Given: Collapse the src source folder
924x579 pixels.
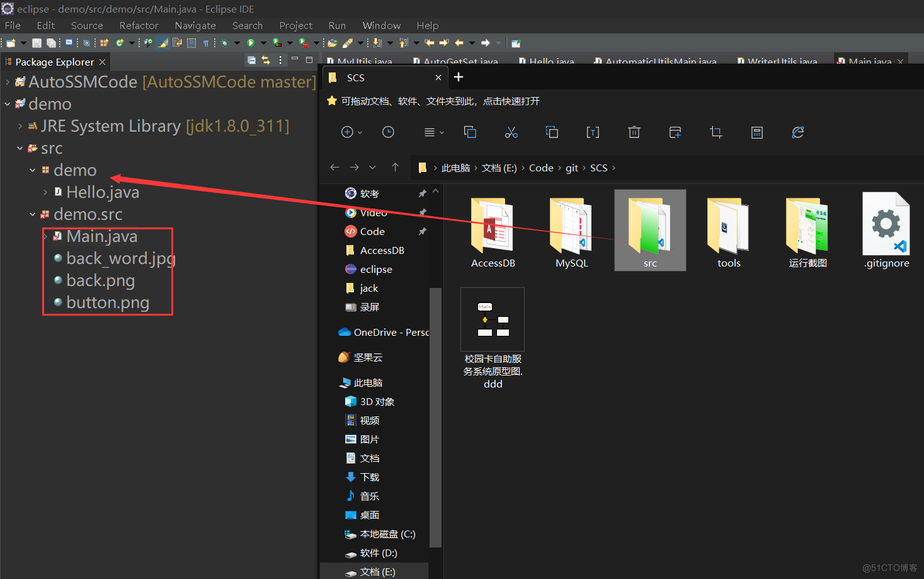Looking at the screenshot, I should click(x=20, y=148).
